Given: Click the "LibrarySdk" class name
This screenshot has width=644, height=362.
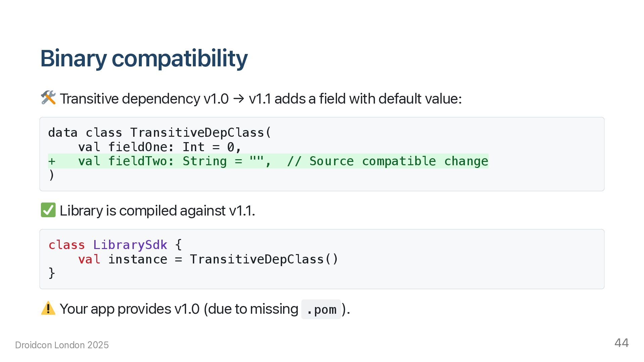Looking at the screenshot, I should [130, 245].
